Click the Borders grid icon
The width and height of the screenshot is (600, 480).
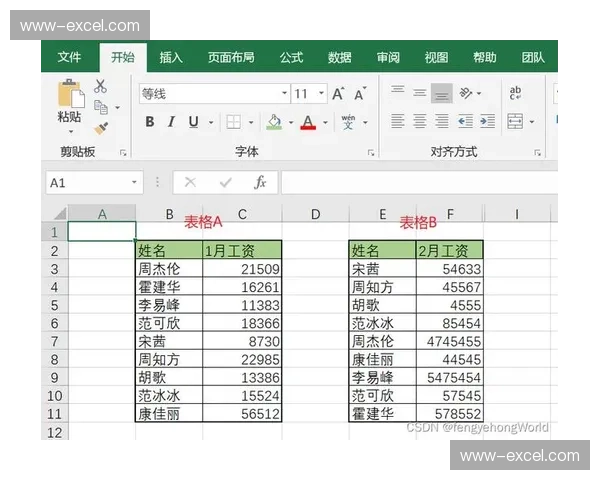coord(233,122)
